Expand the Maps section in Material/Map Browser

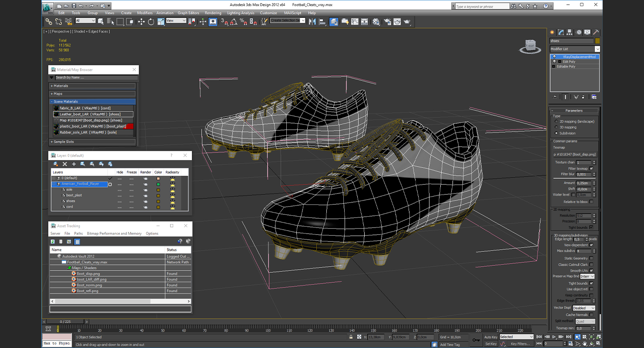click(x=93, y=94)
